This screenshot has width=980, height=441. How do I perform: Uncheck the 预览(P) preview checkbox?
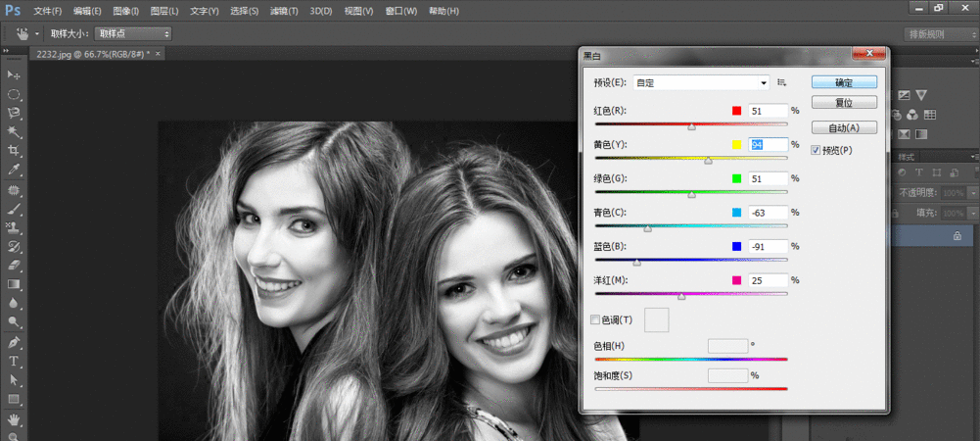point(816,150)
